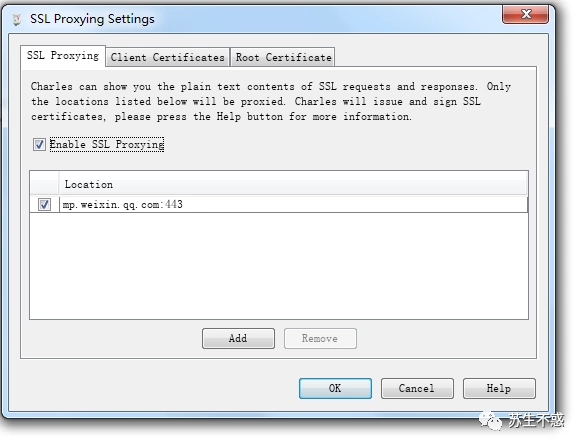
Task: Switch to the SSL Proxying tab
Action: 63,56
